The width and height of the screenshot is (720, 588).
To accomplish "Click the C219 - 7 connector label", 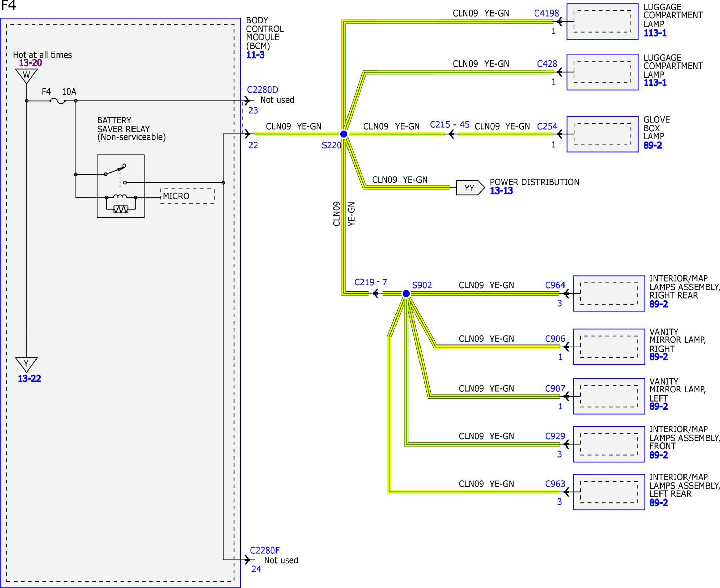I will [370, 282].
